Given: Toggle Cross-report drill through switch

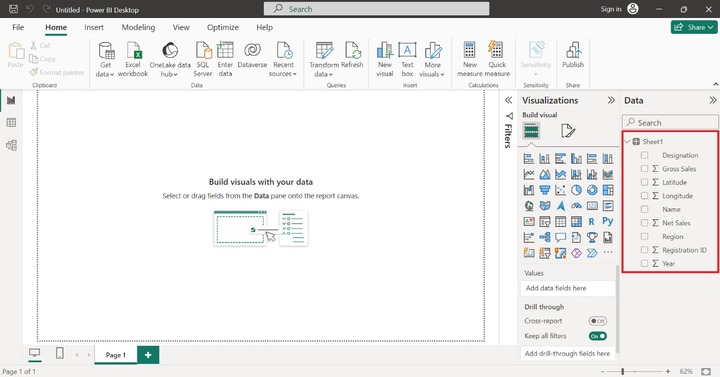Looking at the screenshot, I should pos(597,321).
